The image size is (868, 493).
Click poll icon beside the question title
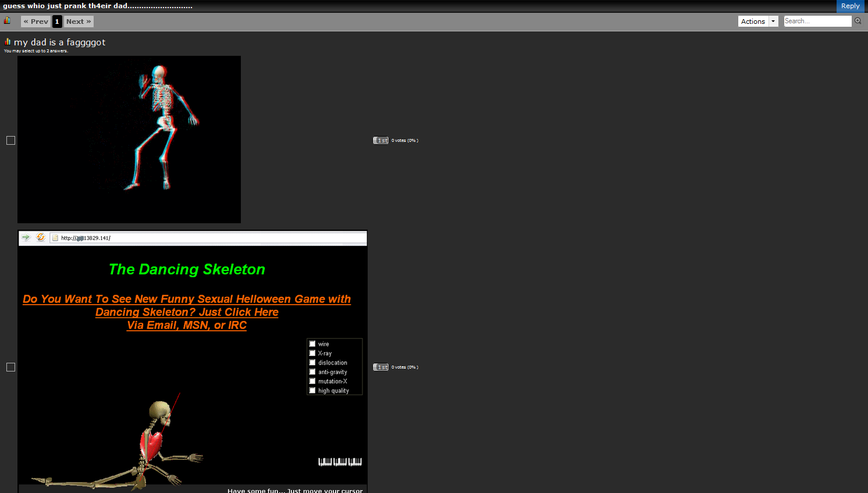(8, 42)
